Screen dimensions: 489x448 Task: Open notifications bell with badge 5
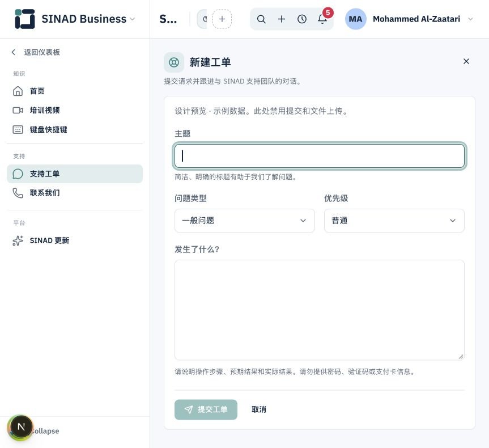(x=323, y=18)
